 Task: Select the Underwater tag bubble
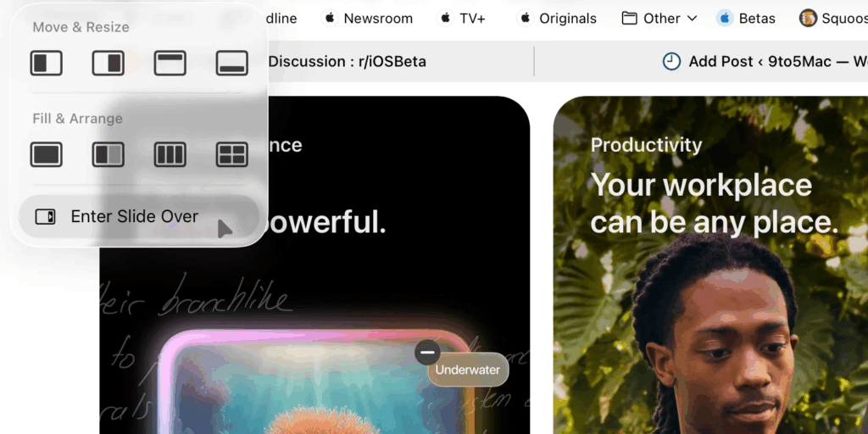point(468,370)
